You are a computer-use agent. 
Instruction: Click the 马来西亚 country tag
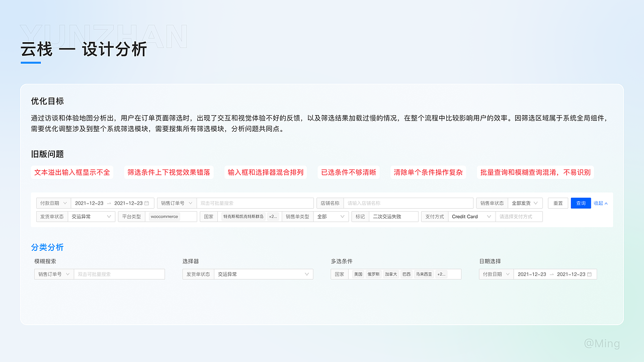pos(424,274)
